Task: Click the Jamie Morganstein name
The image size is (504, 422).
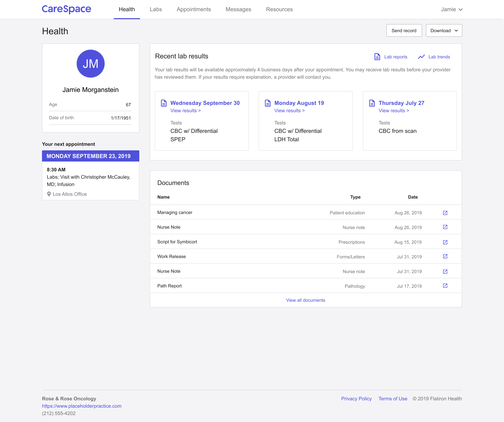Action: tap(90, 90)
